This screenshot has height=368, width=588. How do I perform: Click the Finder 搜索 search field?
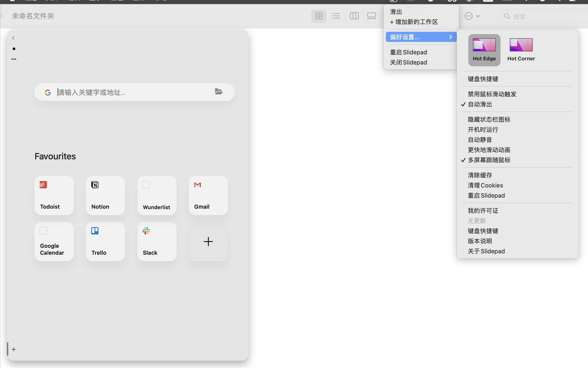pyautogui.click(x=545, y=16)
